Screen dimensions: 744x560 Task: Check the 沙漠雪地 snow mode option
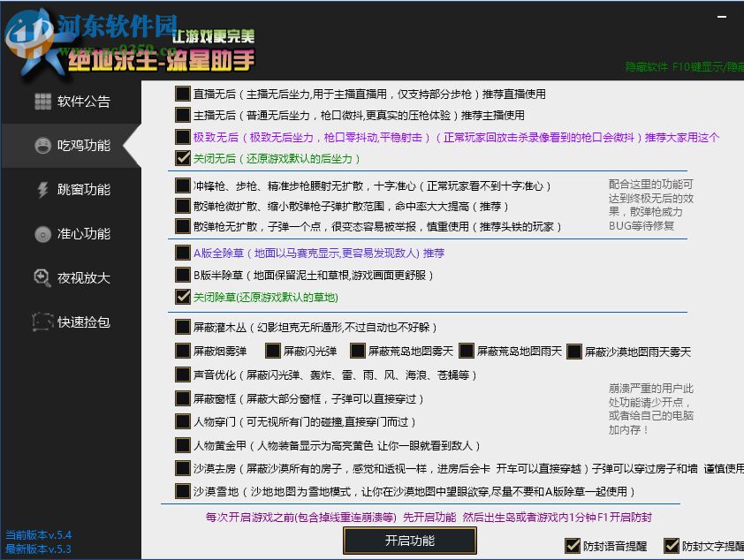click(x=182, y=490)
